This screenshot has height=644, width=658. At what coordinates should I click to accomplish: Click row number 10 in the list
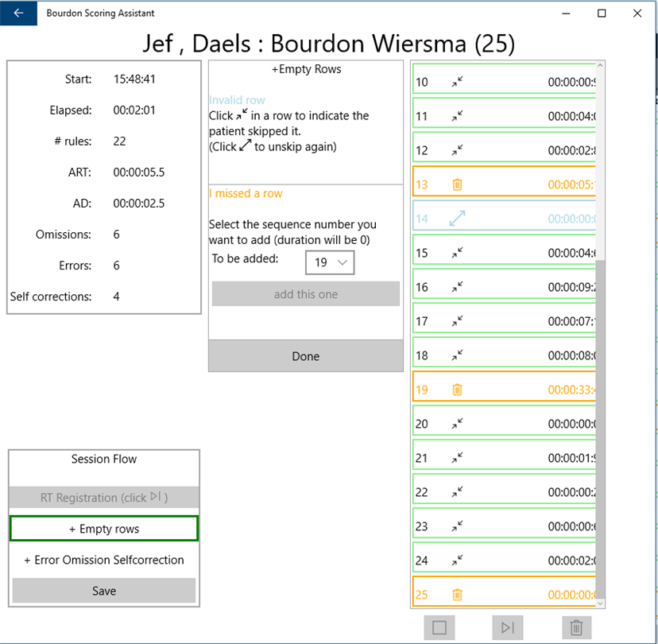[x=422, y=82]
